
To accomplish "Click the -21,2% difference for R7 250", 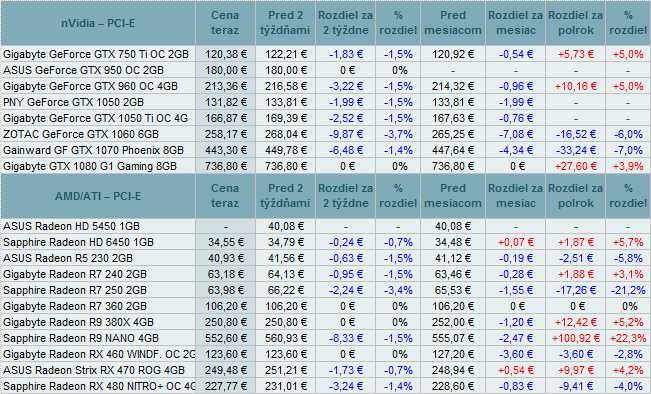I will pos(628,290).
